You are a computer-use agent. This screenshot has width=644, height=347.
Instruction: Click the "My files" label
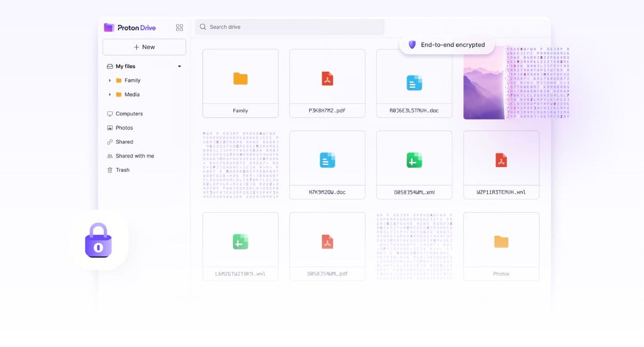[125, 66]
